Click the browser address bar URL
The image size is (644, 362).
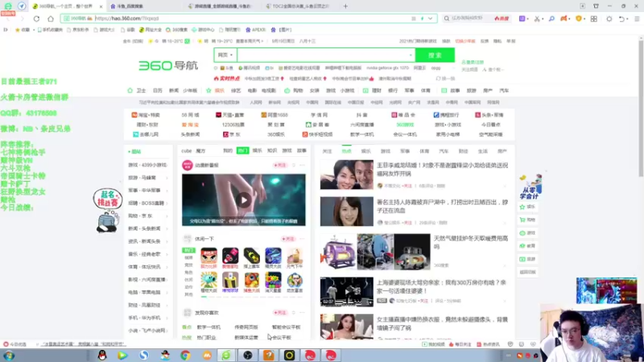[126, 19]
